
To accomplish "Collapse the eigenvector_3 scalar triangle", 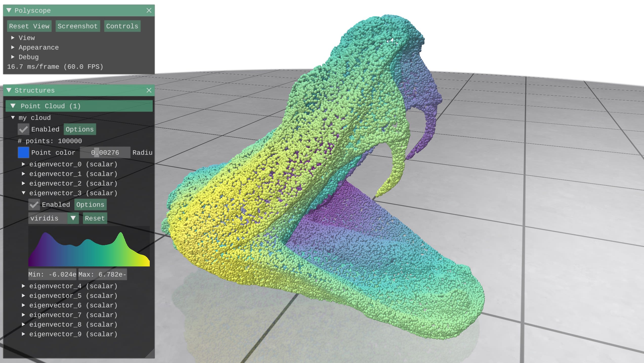I will pos(23,193).
